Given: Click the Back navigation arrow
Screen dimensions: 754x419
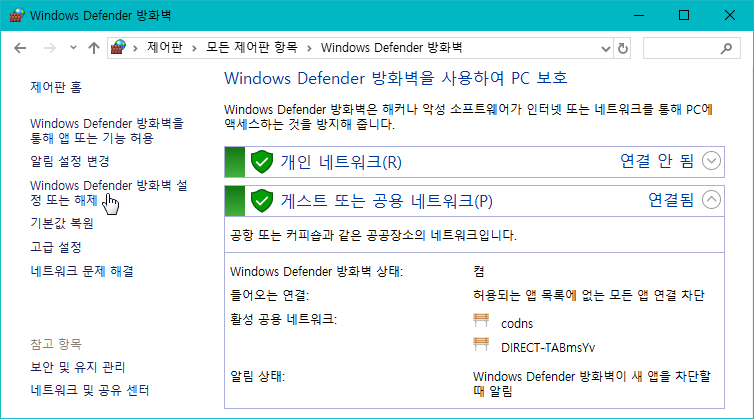Looking at the screenshot, I should tap(20, 48).
